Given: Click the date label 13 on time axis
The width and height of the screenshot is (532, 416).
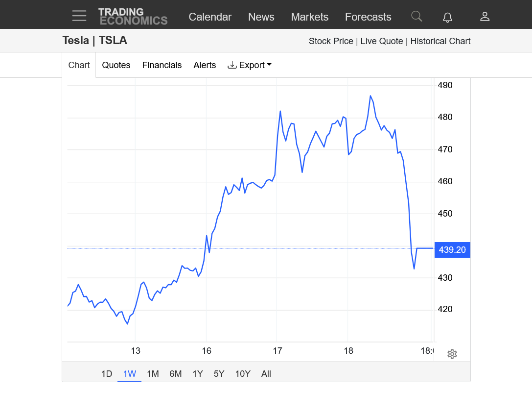Looking at the screenshot, I should [x=136, y=351].
